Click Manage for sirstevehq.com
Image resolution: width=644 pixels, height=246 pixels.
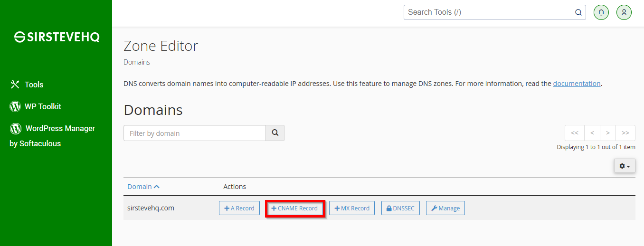coord(445,208)
